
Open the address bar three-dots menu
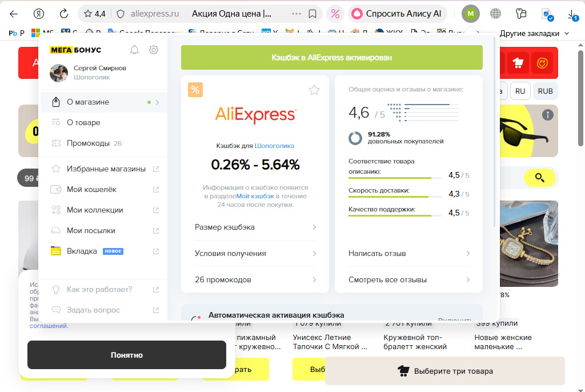296,14
